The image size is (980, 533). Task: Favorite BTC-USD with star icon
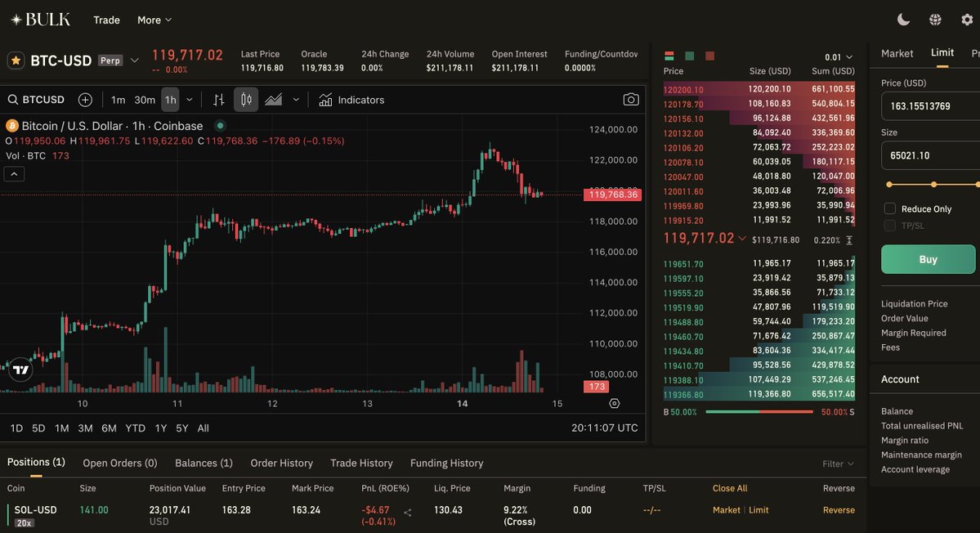(16, 60)
